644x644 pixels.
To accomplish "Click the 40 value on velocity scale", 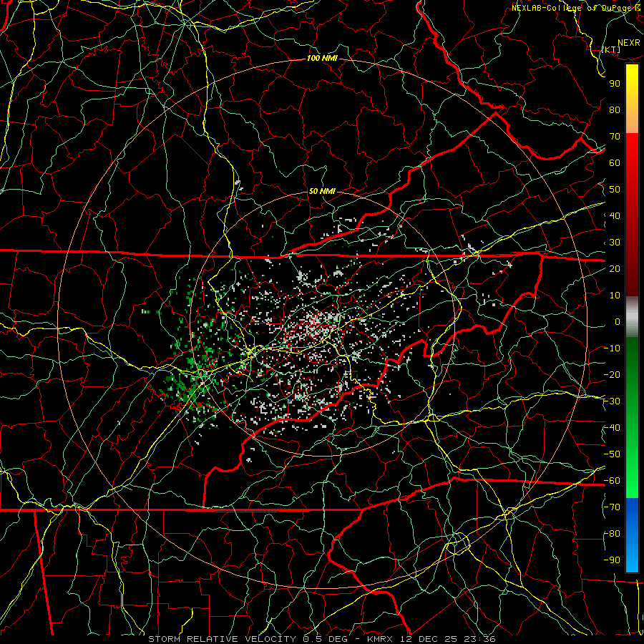I will point(615,215).
